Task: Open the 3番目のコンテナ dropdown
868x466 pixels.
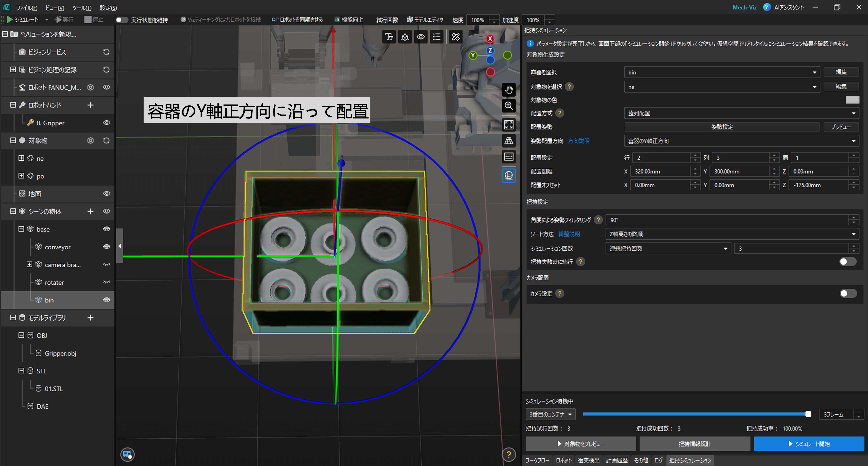Action: click(550, 414)
